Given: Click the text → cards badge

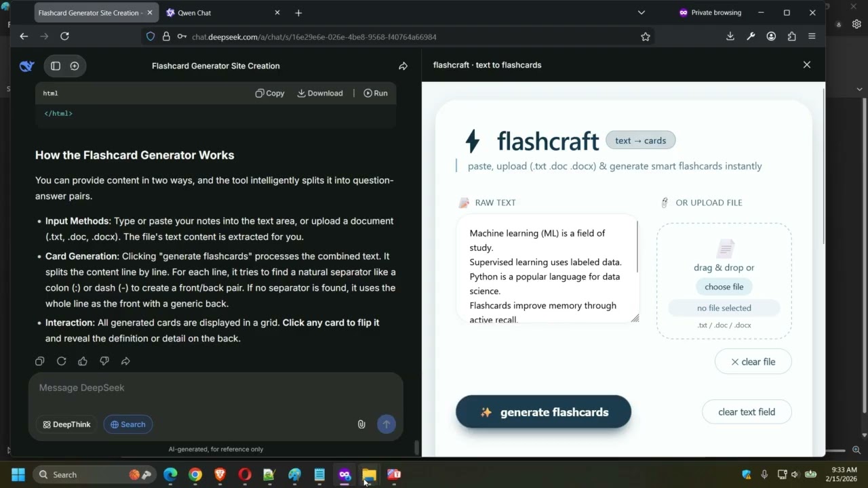Looking at the screenshot, I should click(x=641, y=140).
